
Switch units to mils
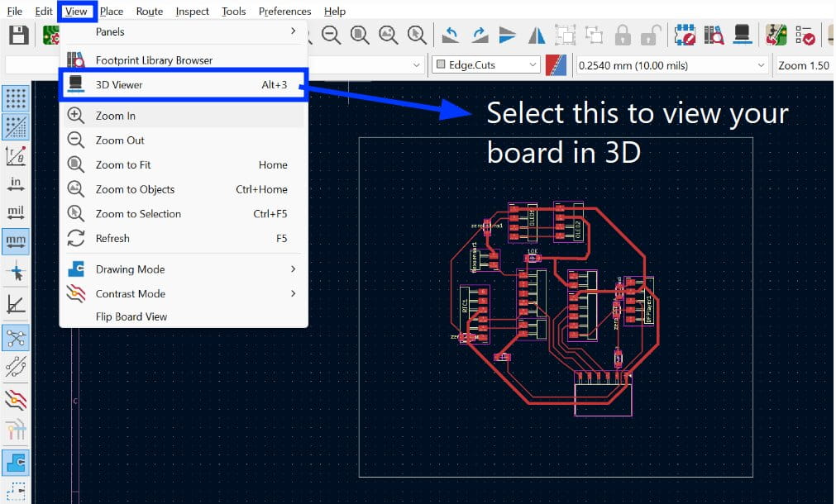click(x=16, y=212)
